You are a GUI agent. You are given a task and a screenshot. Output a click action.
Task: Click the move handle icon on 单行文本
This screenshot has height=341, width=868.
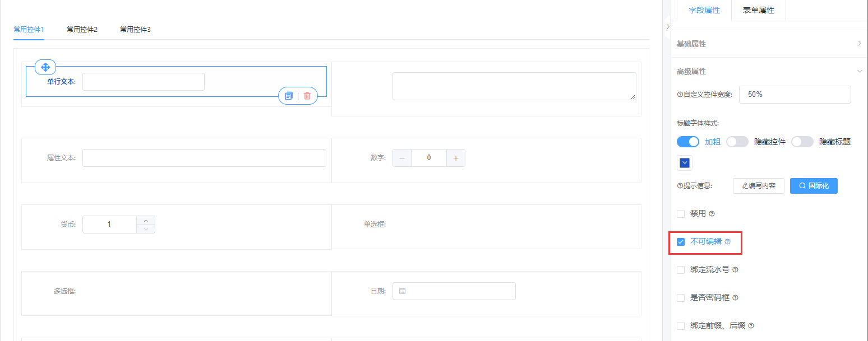click(x=45, y=67)
